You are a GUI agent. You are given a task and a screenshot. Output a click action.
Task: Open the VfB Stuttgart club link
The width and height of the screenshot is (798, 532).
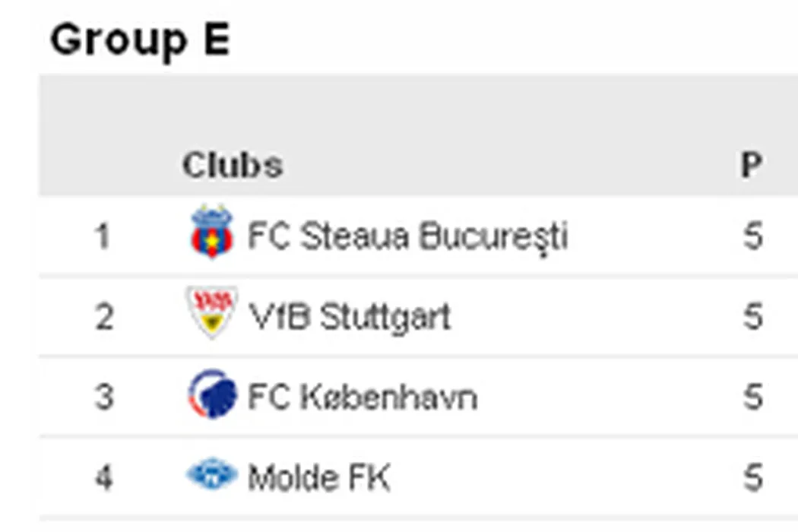tap(350, 316)
